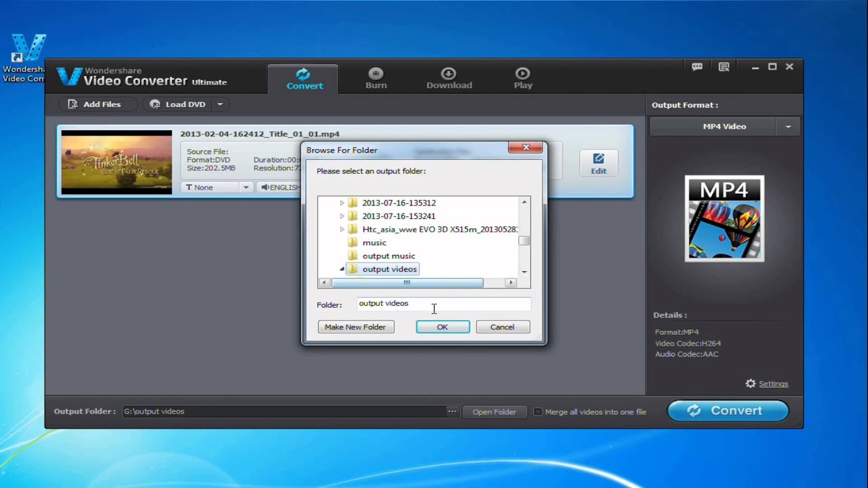Image resolution: width=868 pixels, height=488 pixels.
Task: Open the Download tab
Action: coord(449,79)
